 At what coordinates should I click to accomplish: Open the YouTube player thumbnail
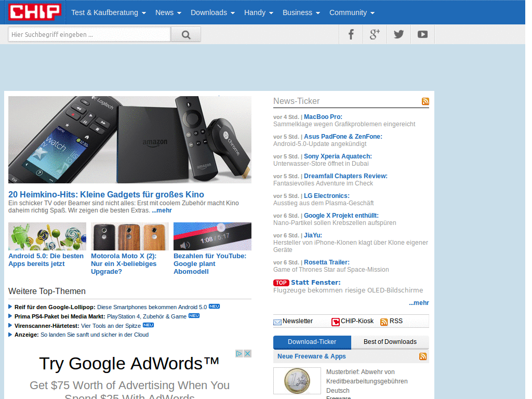(x=212, y=236)
